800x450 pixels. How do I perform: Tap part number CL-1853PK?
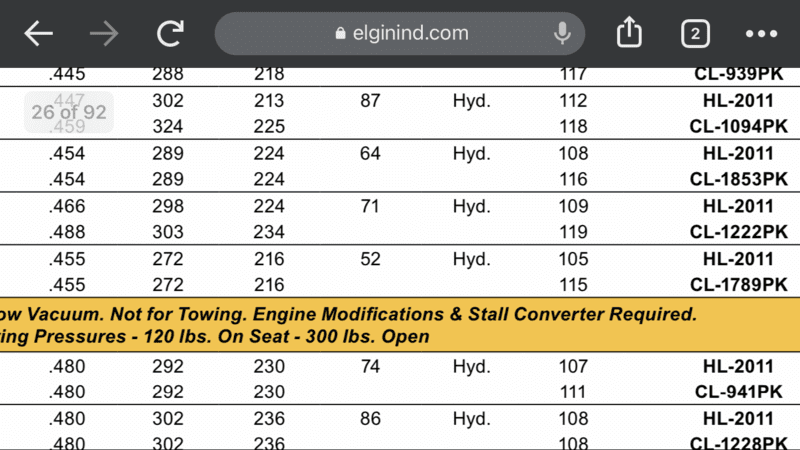tap(737, 180)
